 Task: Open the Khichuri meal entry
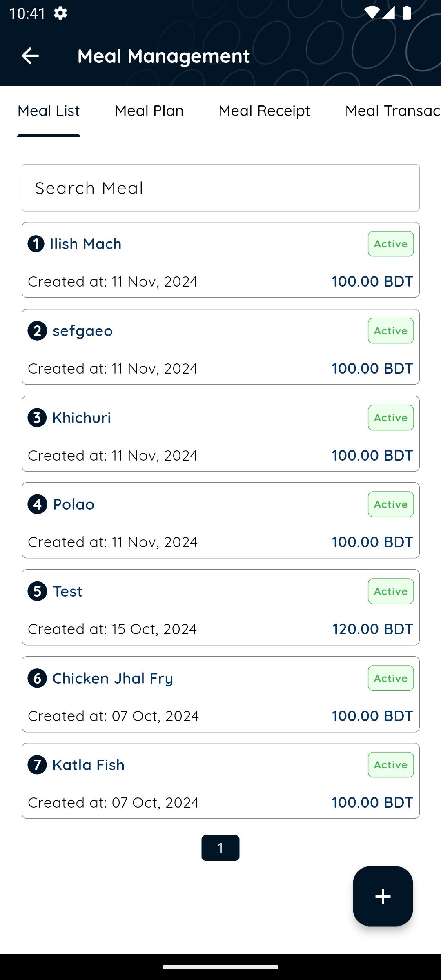(220, 434)
